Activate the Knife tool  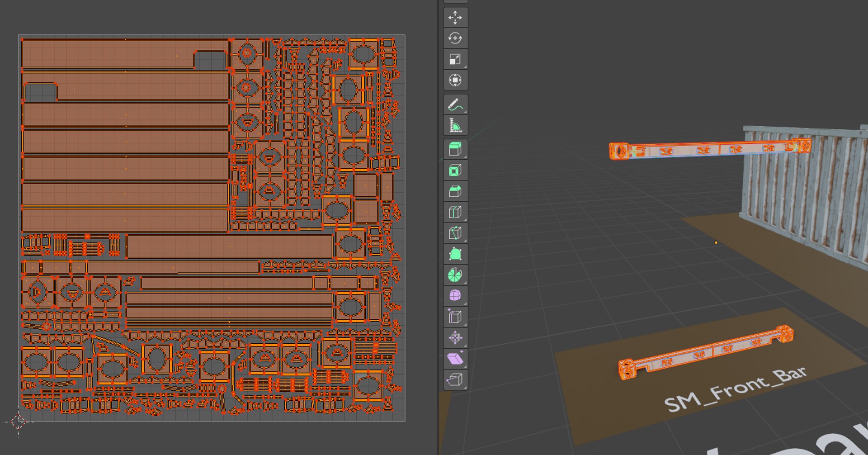pos(455,232)
